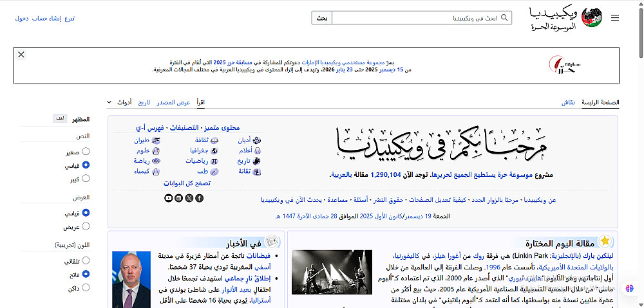Open التصنيفات categories link
644x308 pixels.
click(x=184, y=127)
